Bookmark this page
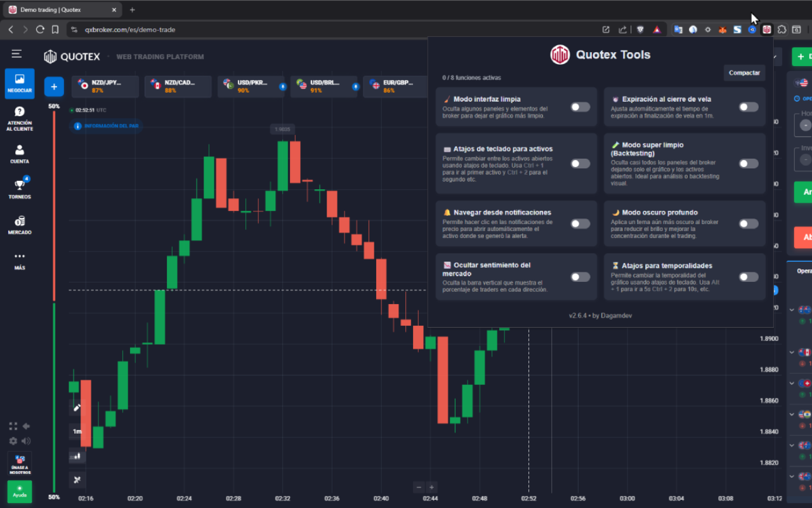The image size is (812, 508). (55, 29)
